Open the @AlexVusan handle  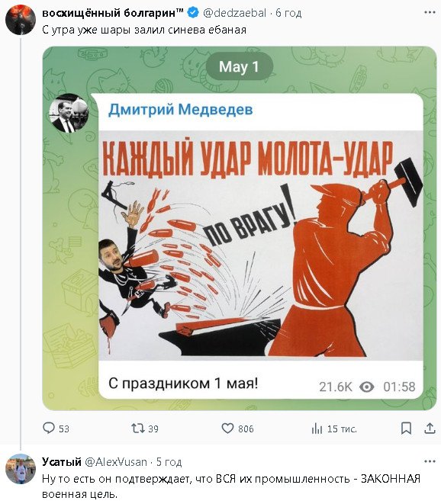click(116, 462)
